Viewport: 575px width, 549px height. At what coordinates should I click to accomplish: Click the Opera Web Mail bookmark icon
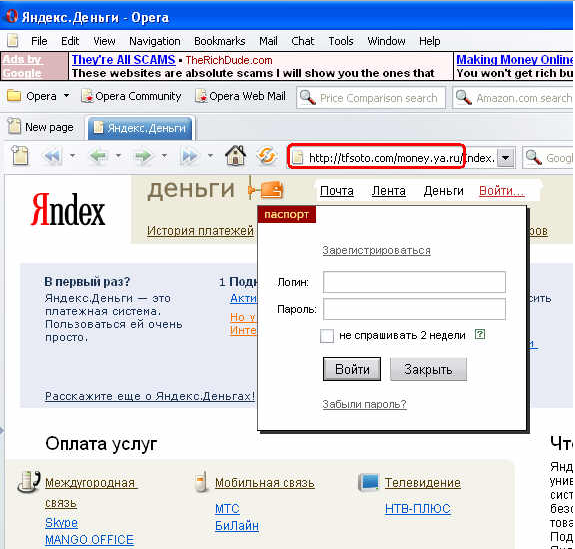[x=201, y=96]
